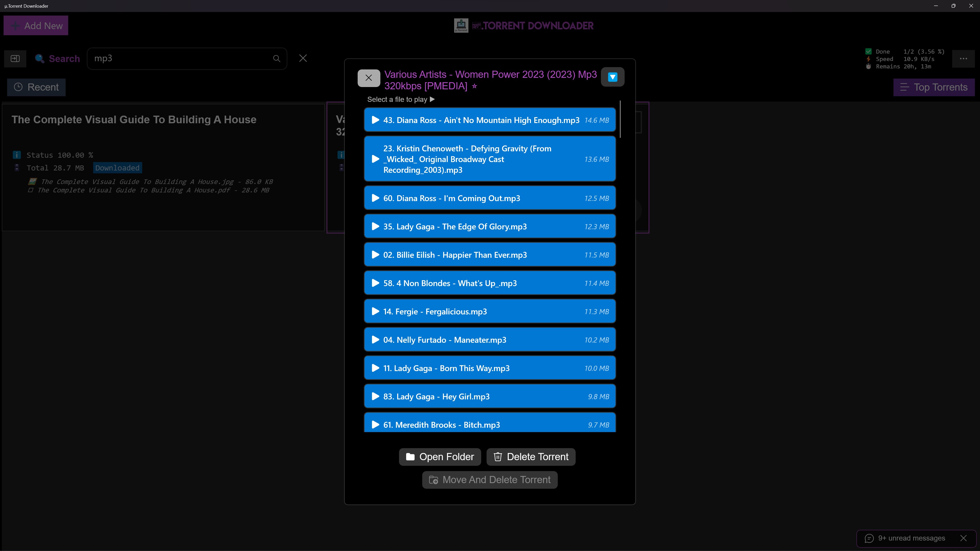The width and height of the screenshot is (980, 551).
Task: Delete Torrent using trash button
Action: (531, 457)
